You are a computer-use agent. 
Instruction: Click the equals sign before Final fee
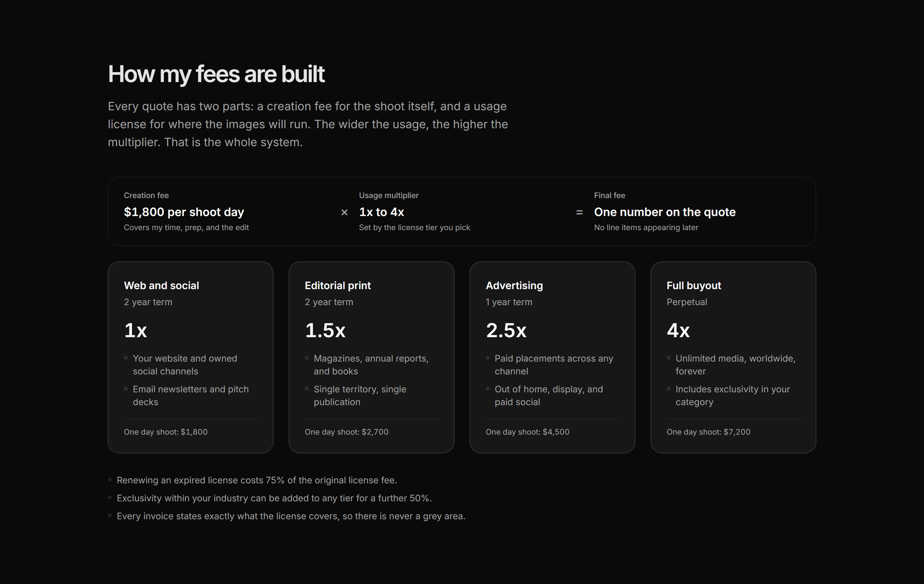pyautogui.click(x=579, y=213)
